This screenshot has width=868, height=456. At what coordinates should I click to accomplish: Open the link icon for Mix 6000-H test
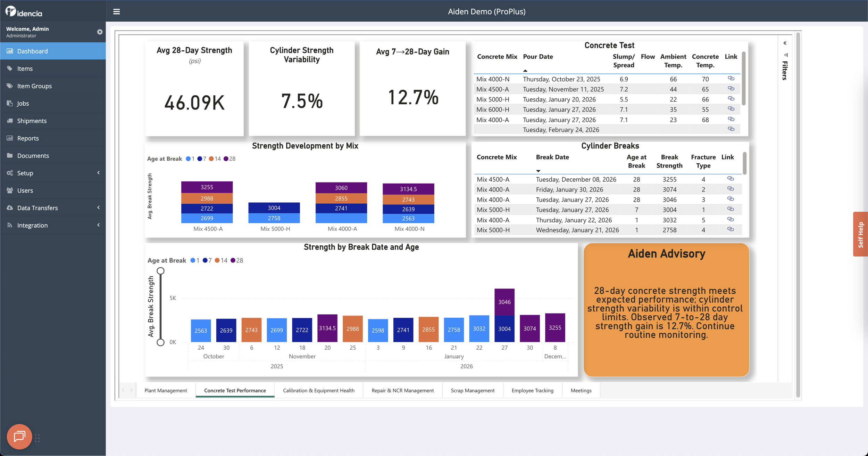(x=731, y=109)
